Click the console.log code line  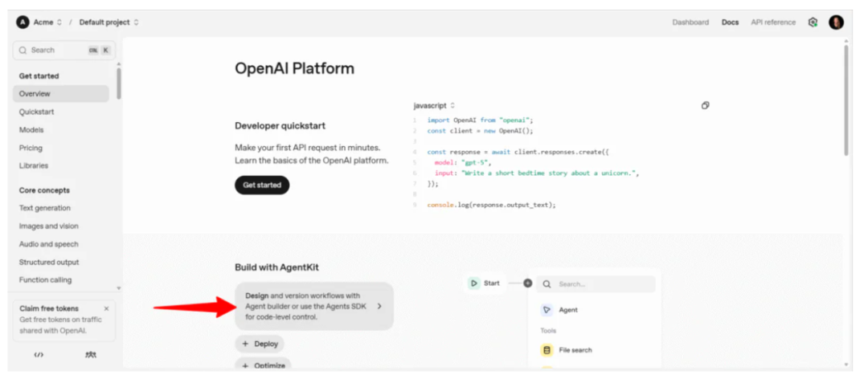[491, 205]
